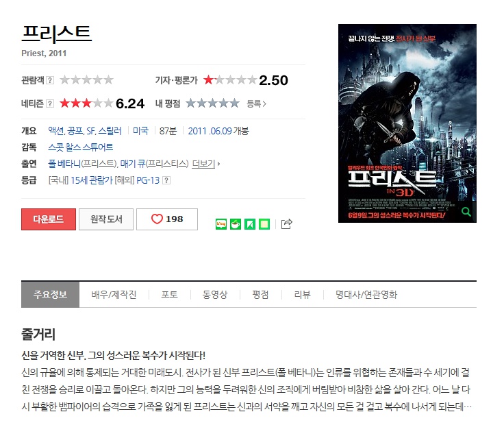Click the light green memo icon
Image resolution: width=504 pixels, height=425 pixels.
click(264, 224)
